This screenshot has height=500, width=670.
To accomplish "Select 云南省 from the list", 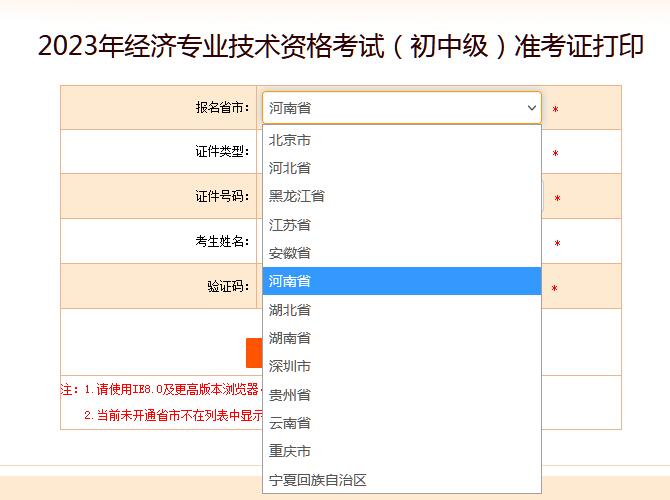I will pos(402,423).
